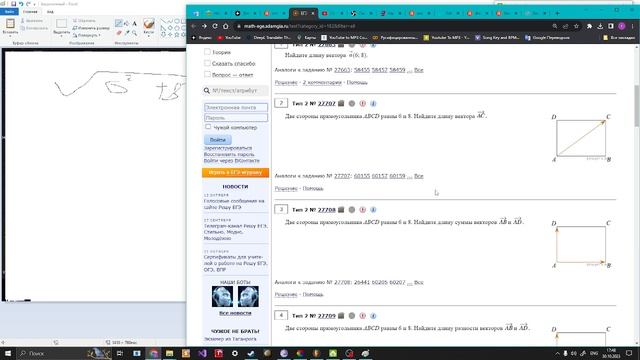Click the Redo arrow in Paint title bar
640x360 pixels.
coord(28,4)
